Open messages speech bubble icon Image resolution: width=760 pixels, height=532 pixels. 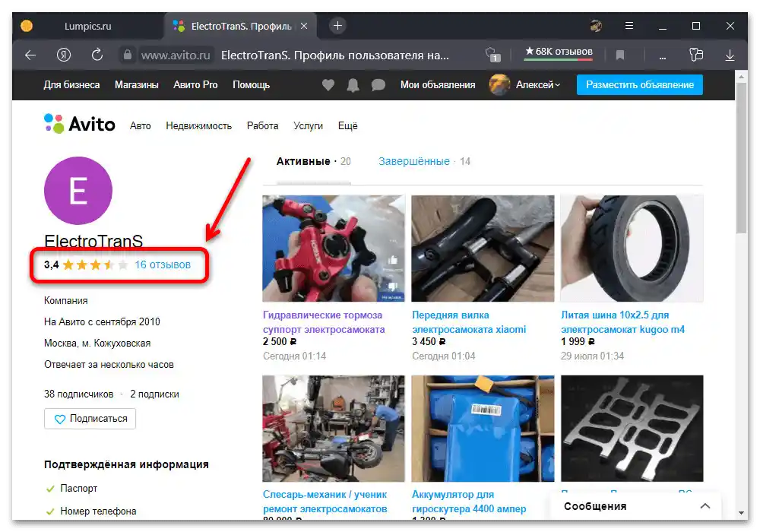click(x=378, y=85)
